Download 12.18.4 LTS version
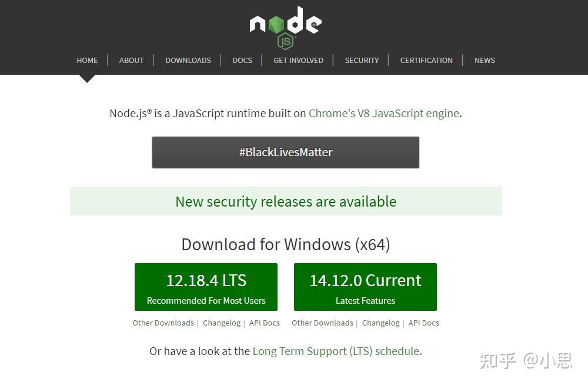Viewport: 588px width, 385px height. pyautogui.click(x=206, y=287)
